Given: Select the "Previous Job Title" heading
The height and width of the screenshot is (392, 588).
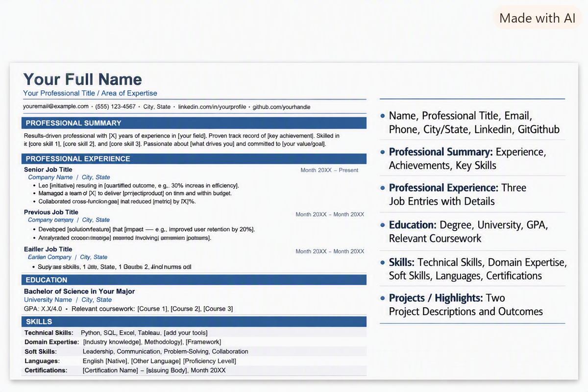Looking at the screenshot, I should point(51,212).
